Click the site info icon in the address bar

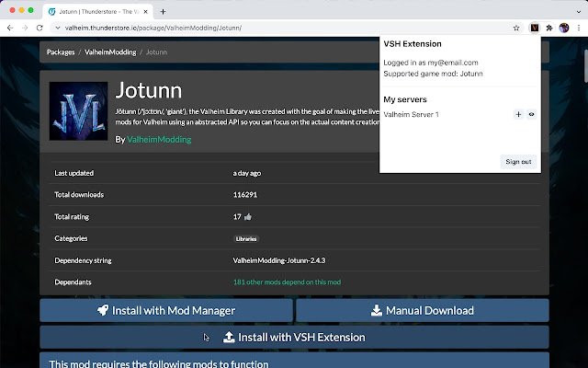(x=57, y=28)
